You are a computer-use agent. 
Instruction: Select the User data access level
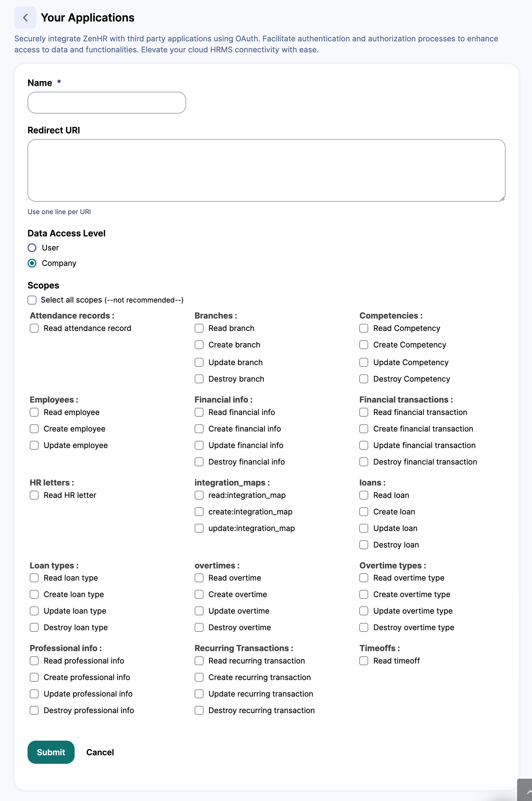pyautogui.click(x=32, y=247)
